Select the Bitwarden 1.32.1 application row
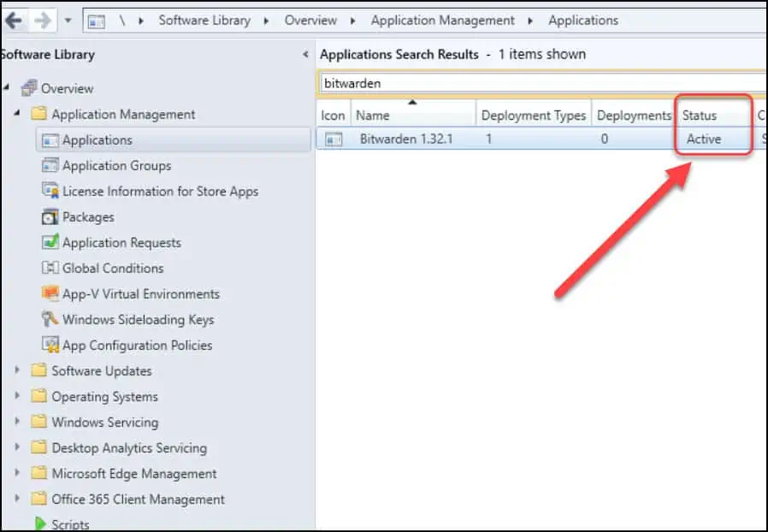 click(541, 139)
